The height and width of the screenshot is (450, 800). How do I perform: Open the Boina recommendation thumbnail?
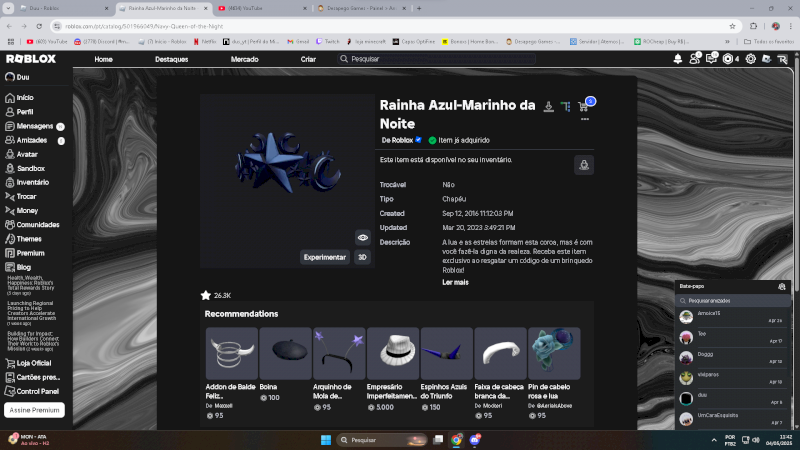285,354
